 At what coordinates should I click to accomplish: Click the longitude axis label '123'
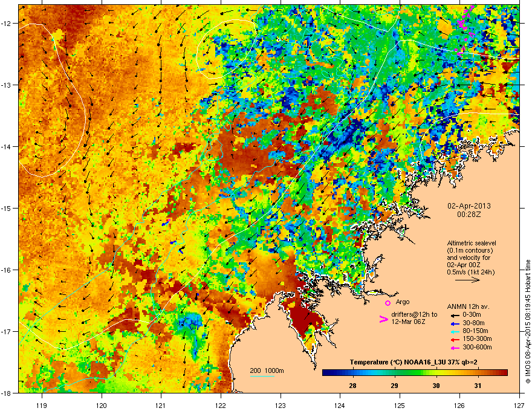pyautogui.click(x=281, y=406)
